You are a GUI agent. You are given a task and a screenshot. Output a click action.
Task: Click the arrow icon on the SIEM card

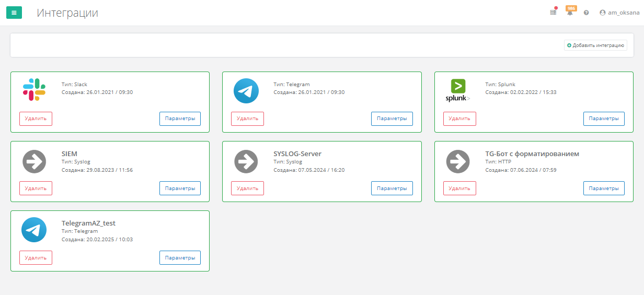coord(34,161)
